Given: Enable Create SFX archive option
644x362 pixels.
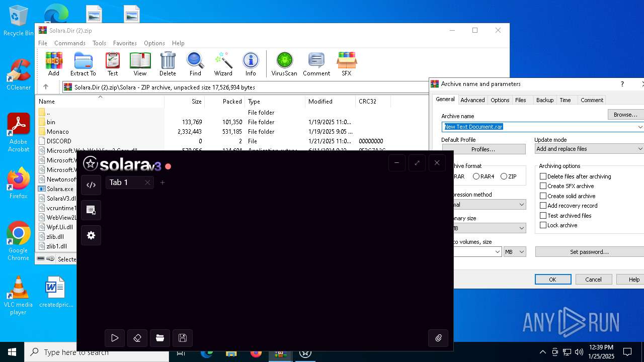Looking at the screenshot, I should 543,186.
